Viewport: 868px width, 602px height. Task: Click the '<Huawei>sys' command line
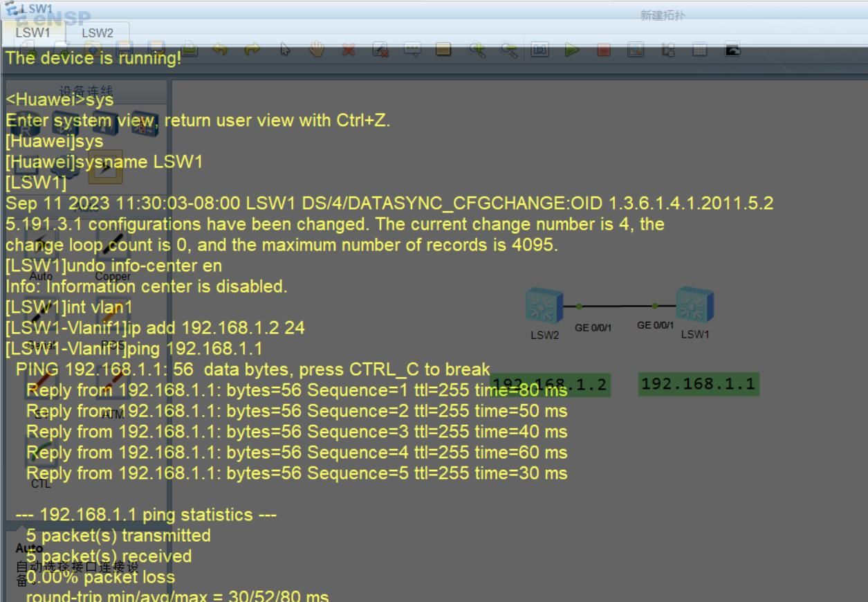pos(59,100)
